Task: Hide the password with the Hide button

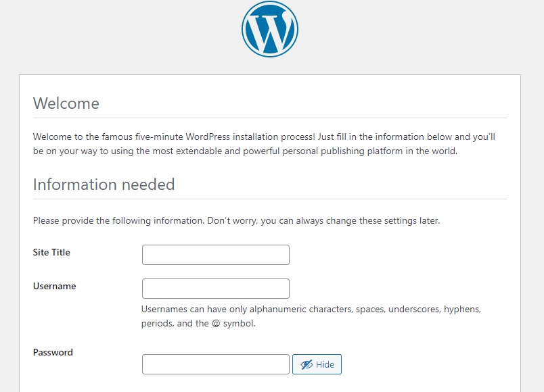Action: [x=317, y=364]
